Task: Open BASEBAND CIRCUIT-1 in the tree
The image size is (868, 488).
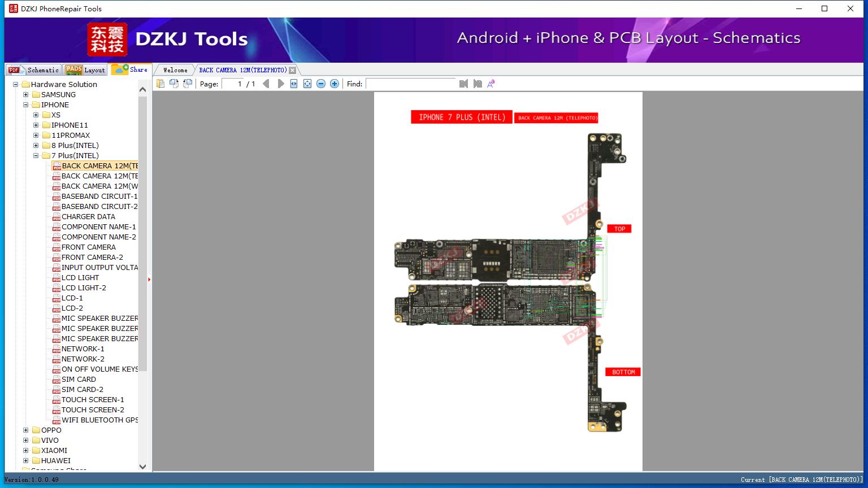Action: coord(99,196)
